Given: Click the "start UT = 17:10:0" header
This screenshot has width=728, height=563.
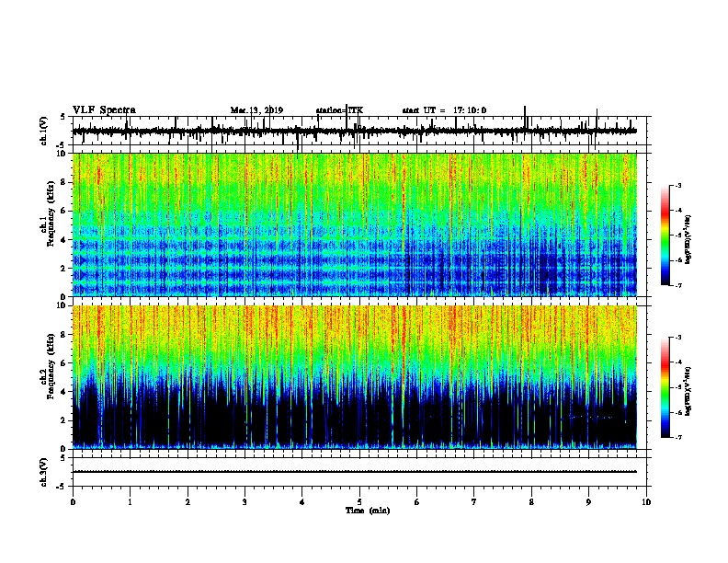Looking at the screenshot, I should click(x=444, y=110).
